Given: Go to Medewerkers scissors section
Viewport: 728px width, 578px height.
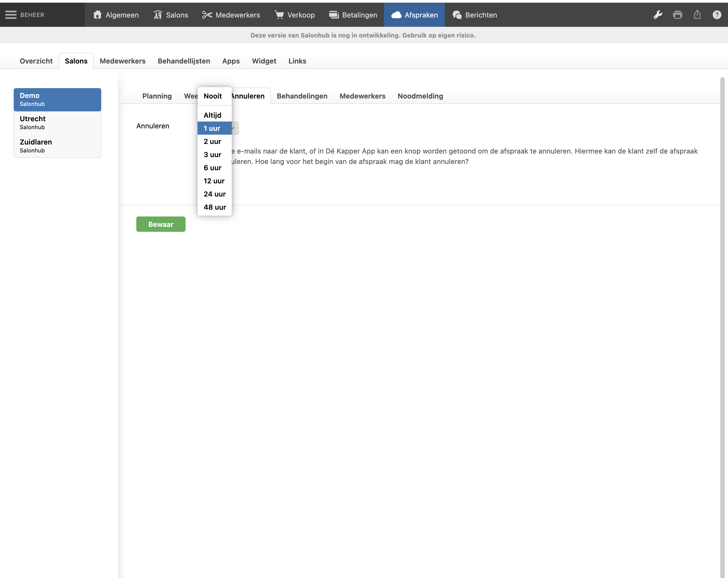Looking at the screenshot, I should coord(231,15).
